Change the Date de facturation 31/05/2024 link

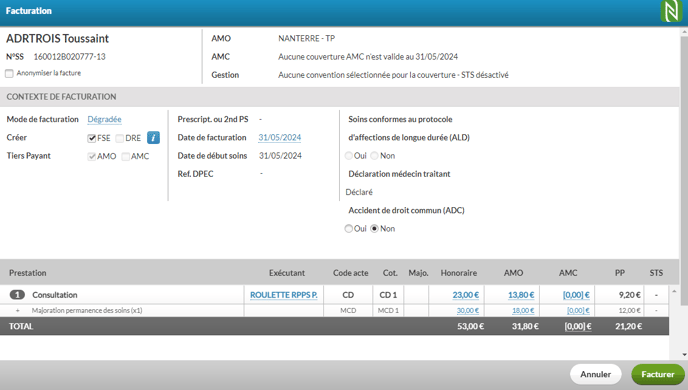click(x=280, y=138)
